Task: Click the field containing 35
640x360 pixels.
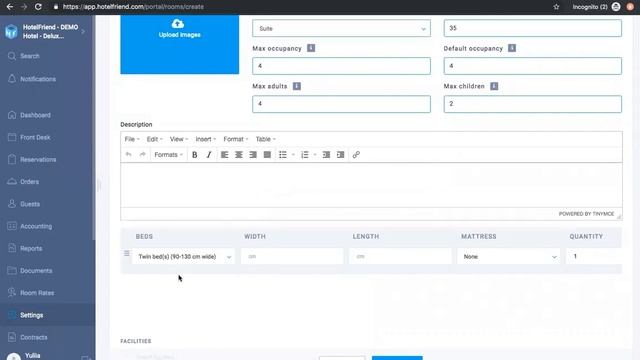Action: pyautogui.click(x=533, y=28)
